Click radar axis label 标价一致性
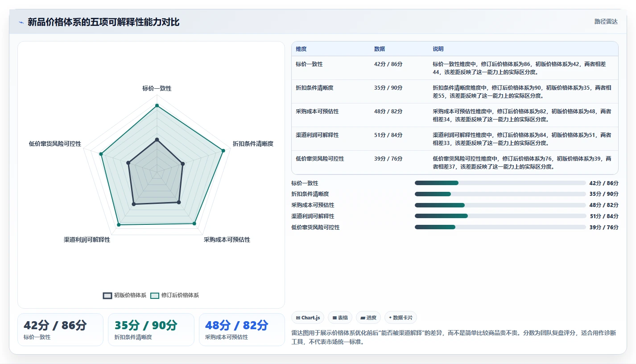Screen dimensions: 636x364 coord(157,88)
